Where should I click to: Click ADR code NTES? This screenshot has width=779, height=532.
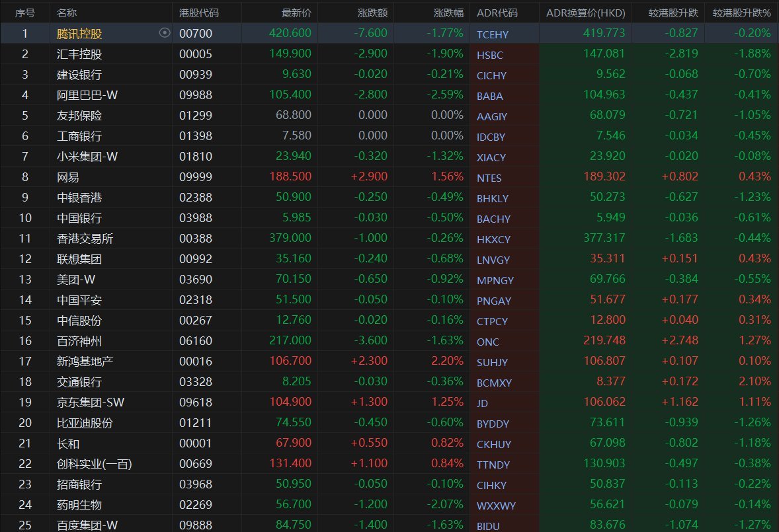pyautogui.click(x=489, y=178)
